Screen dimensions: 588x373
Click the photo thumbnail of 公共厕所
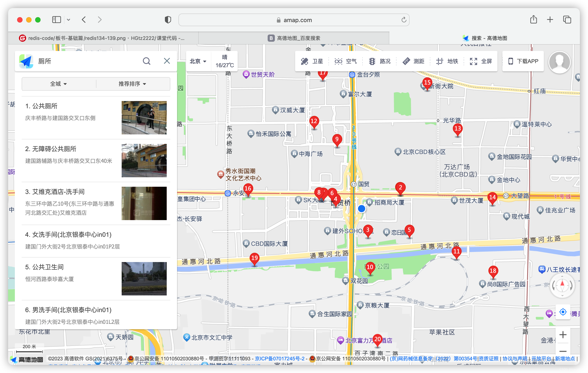point(144,117)
